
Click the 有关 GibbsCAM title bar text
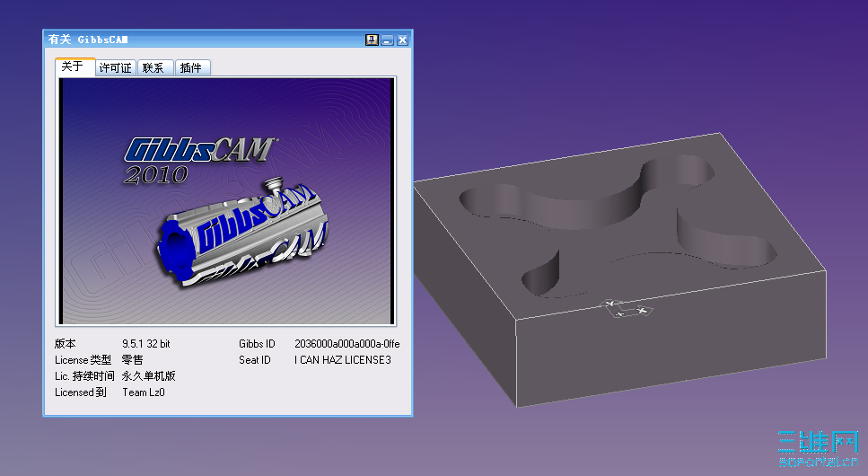coord(88,40)
